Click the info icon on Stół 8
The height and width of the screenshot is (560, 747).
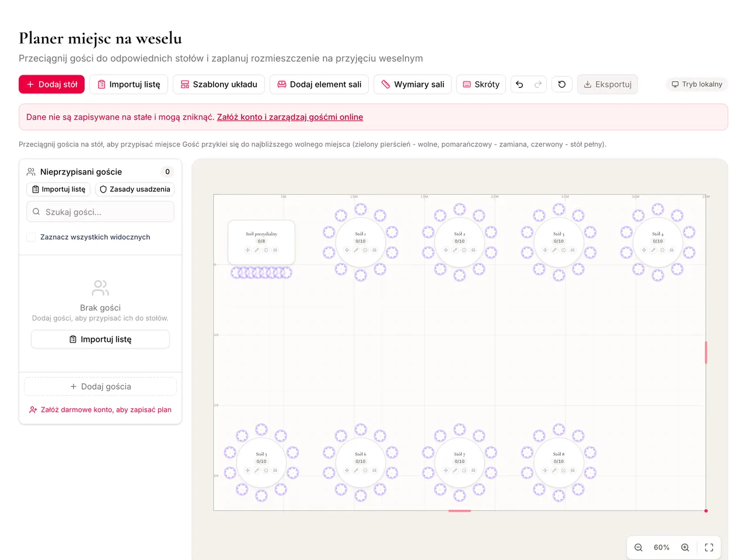pos(563,470)
